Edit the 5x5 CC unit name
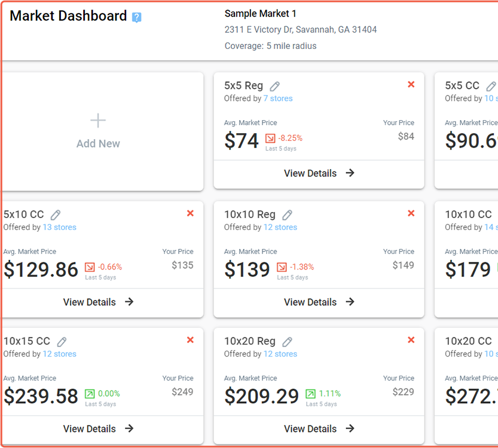The height and width of the screenshot is (448, 498). 490,85
